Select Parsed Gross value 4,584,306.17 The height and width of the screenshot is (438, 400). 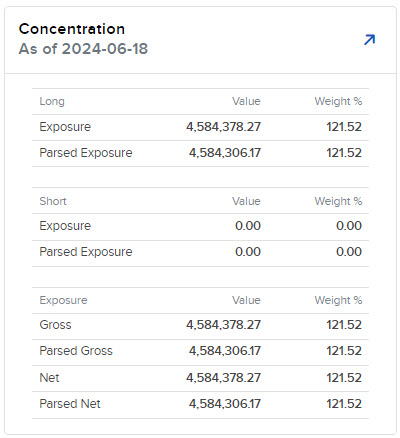point(225,351)
